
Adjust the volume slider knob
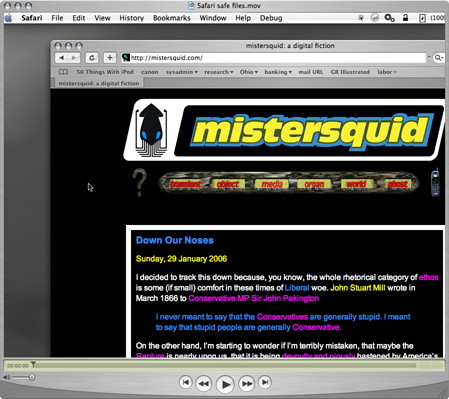32,377
